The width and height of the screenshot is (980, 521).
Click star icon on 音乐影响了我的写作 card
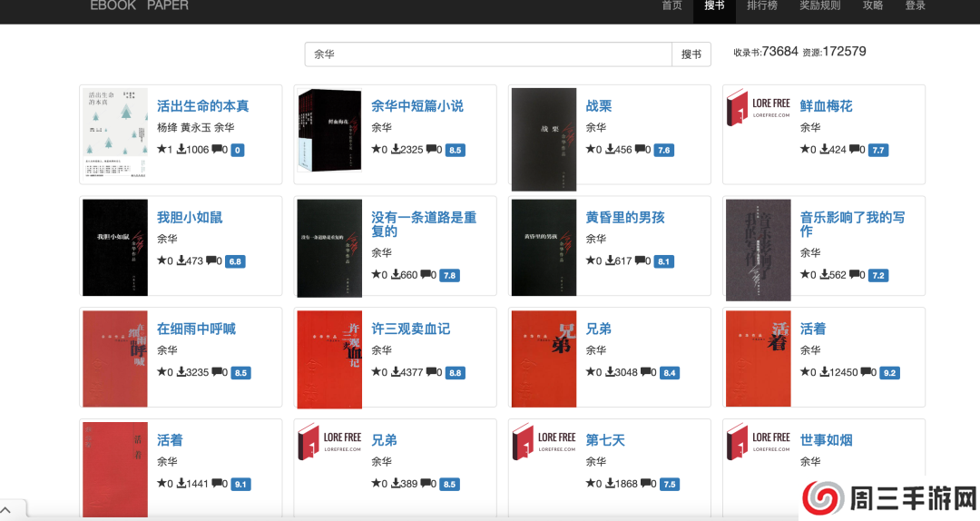(x=804, y=275)
